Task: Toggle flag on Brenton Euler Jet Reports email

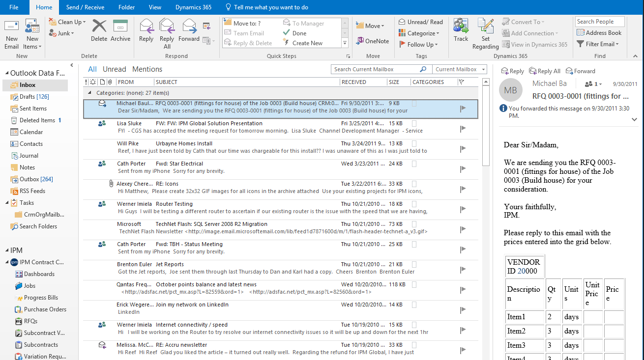Action: coord(463,270)
